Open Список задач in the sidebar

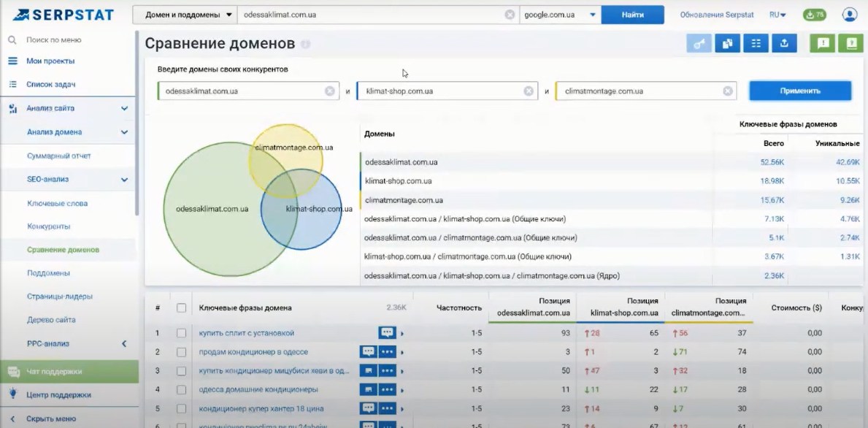point(51,85)
